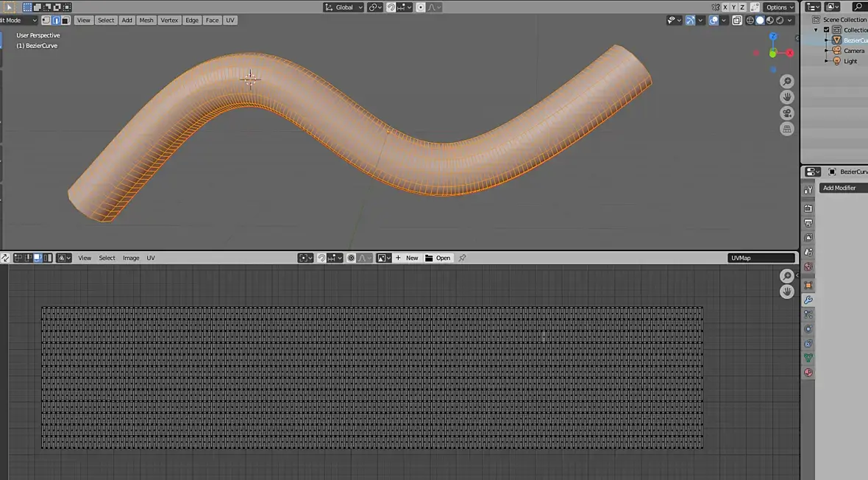Click the UV editor pan hand icon
The width and height of the screenshot is (868, 480).
(x=786, y=292)
